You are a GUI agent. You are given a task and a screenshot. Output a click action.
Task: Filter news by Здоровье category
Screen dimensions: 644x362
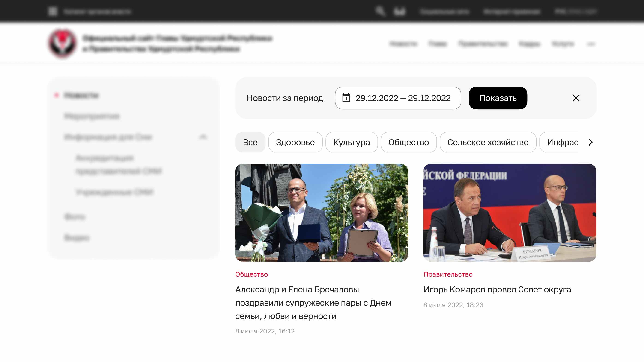click(x=295, y=142)
